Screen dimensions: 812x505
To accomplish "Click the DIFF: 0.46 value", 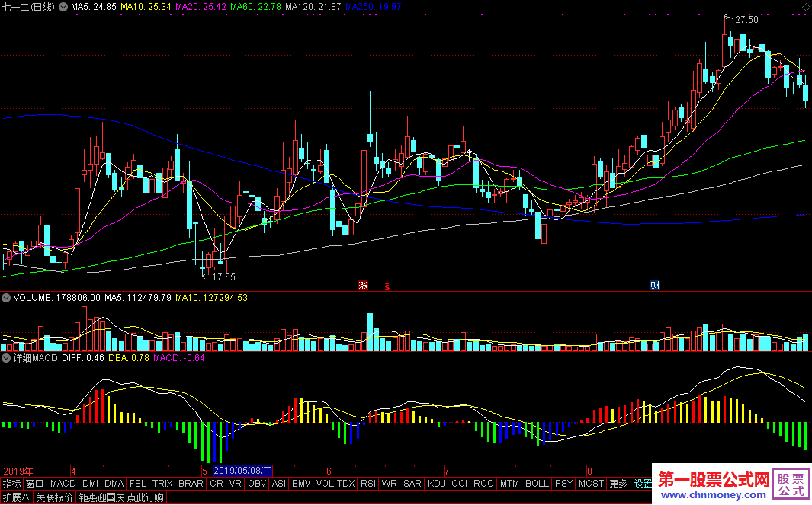I will [x=83, y=358].
